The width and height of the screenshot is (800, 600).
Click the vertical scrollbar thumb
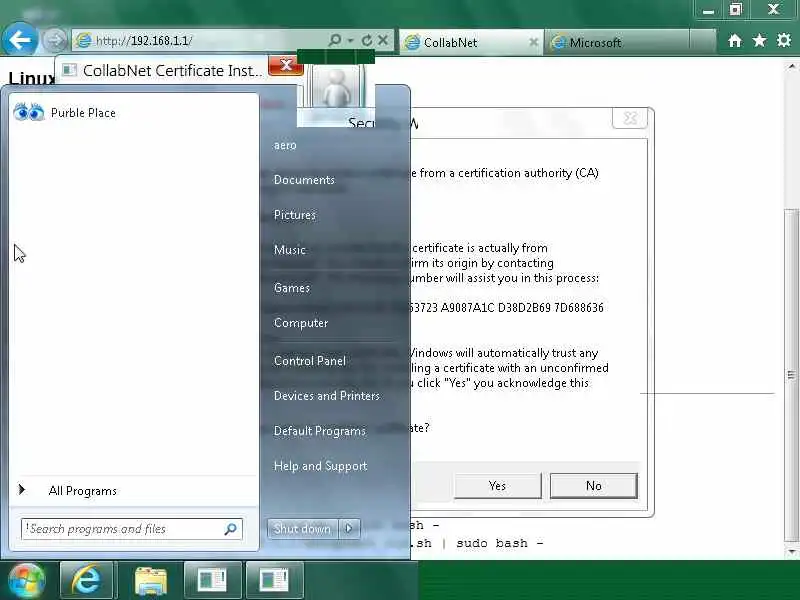(791, 376)
